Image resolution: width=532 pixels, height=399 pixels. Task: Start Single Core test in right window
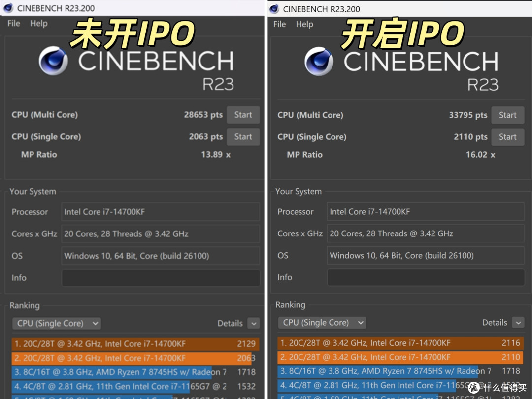tap(507, 137)
